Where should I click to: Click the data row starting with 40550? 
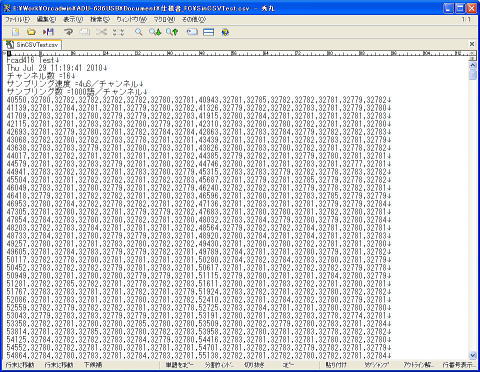[199, 100]
